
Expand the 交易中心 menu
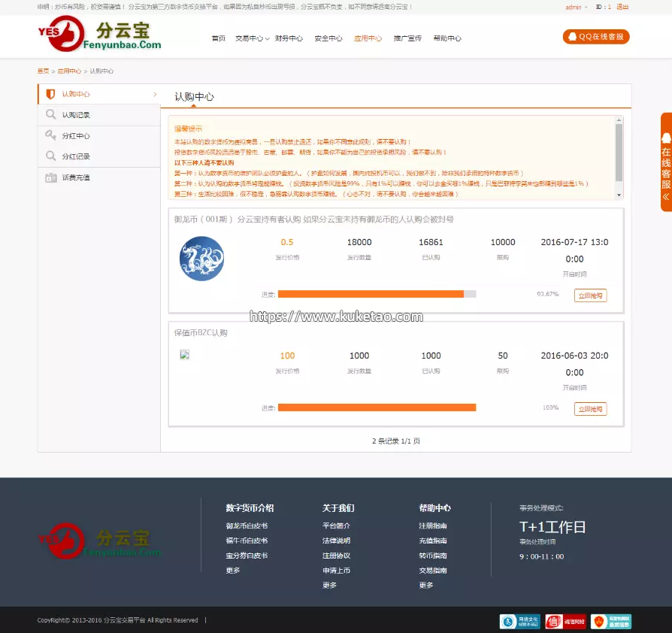click(x=252, y=38)
